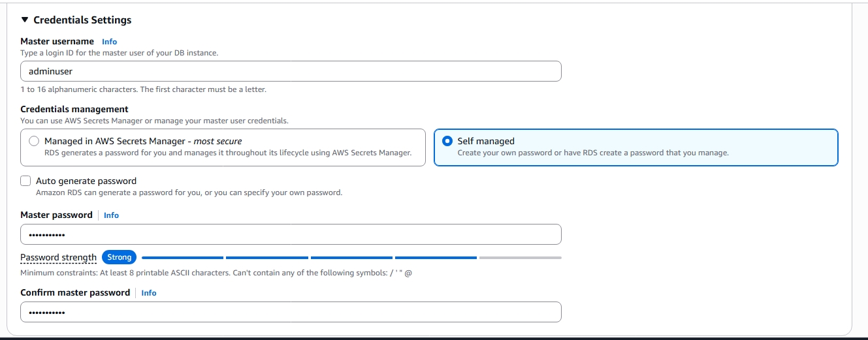The height and width of the screenshot is (340, 868).
Task: Click the RDS generates a password description
Action: point(227,153)
